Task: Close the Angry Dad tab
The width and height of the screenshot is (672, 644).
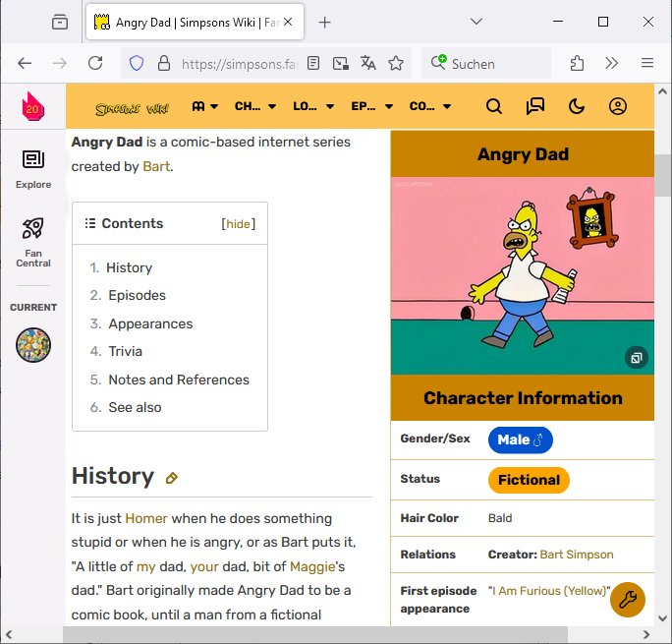Action: pos(288,22)
